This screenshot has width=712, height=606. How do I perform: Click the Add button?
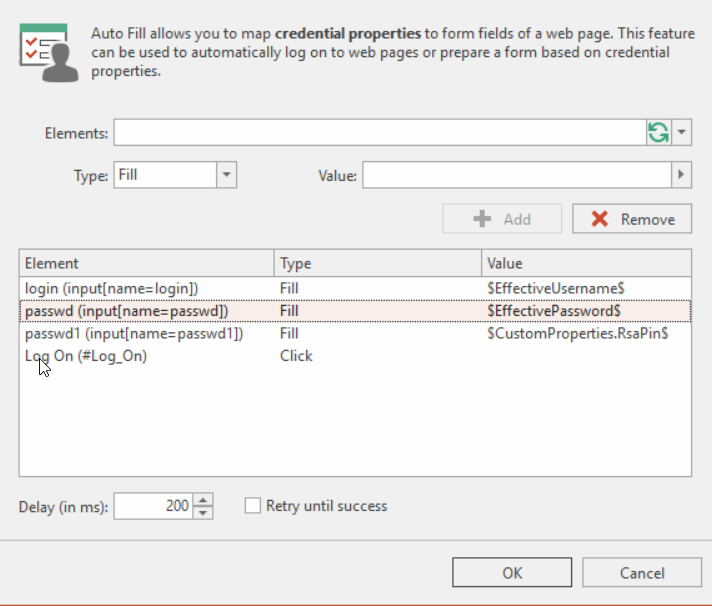coord(504,219)
